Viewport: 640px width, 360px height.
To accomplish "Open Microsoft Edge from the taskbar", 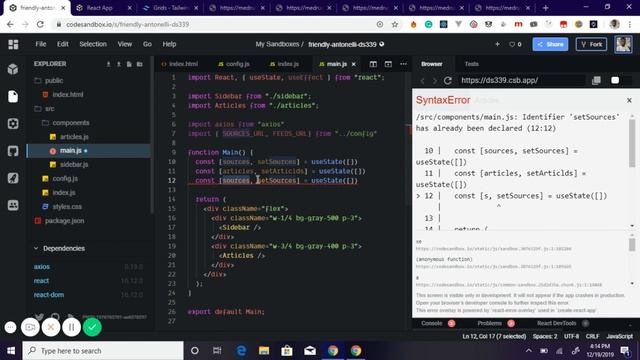I will click(x=241, y=351).
